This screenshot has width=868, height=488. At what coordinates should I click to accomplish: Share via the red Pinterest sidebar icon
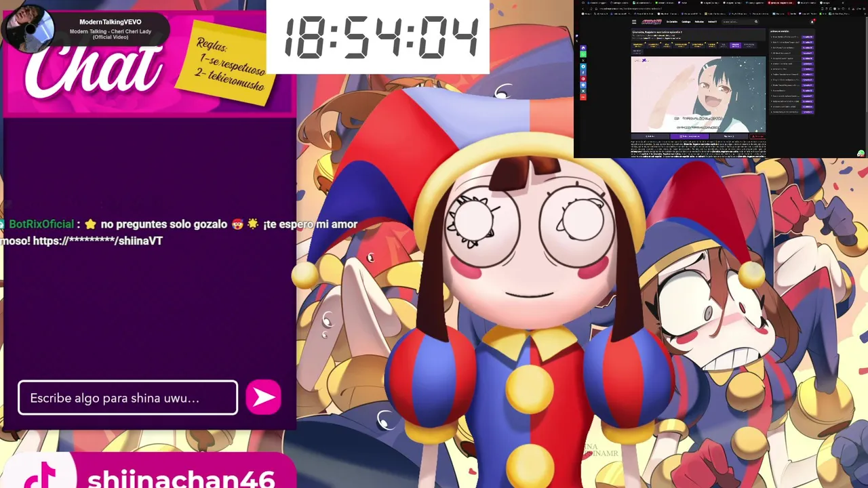583,79
